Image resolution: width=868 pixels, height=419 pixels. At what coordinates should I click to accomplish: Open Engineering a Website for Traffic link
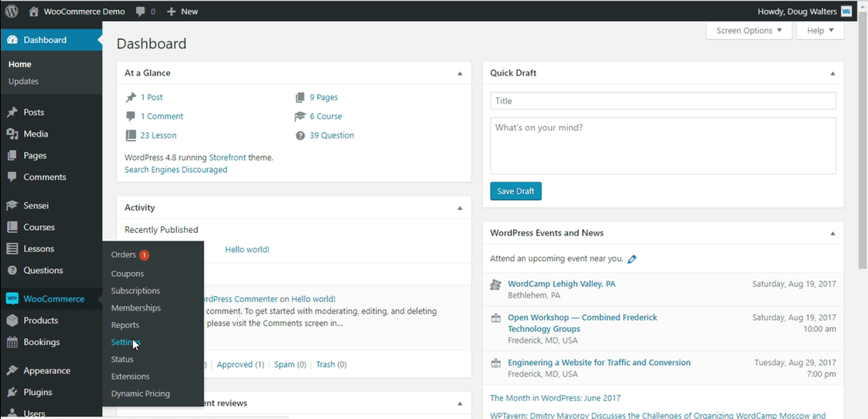pyautogui.click(x=599, y=363)
